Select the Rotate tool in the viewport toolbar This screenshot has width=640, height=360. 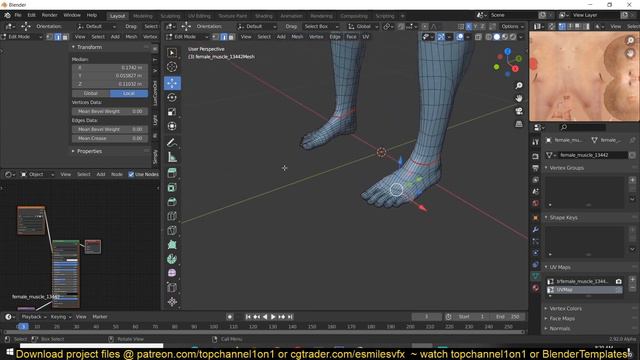click(172, 98)
